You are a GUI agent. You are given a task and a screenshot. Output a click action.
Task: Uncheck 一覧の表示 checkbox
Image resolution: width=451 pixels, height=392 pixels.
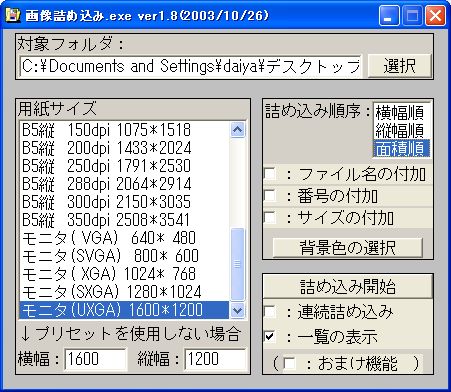pos(270,336)
